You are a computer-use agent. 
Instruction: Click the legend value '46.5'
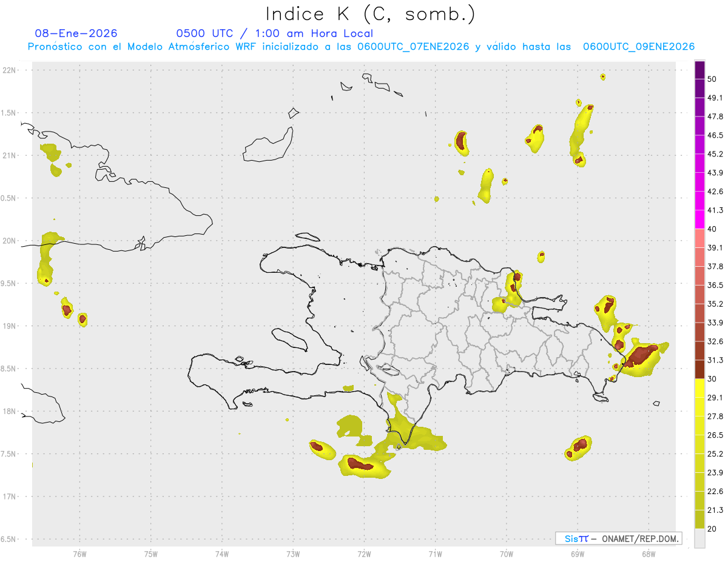(715, 135)
